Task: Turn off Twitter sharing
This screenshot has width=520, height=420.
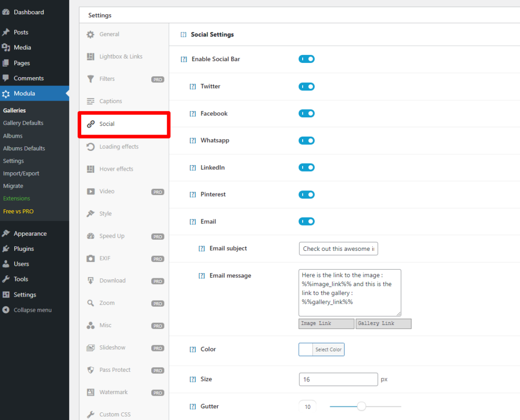Action: coord(306,86)
